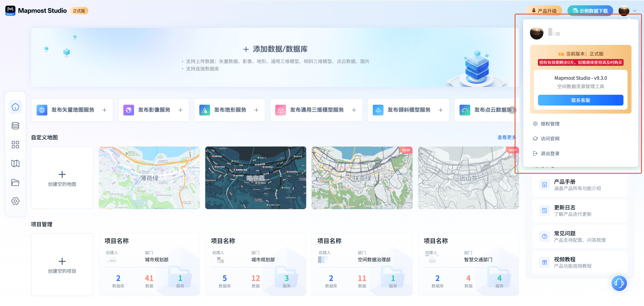Open the folder projects sidebar icon
Screen dimensions: 644x306
[15, 182]
